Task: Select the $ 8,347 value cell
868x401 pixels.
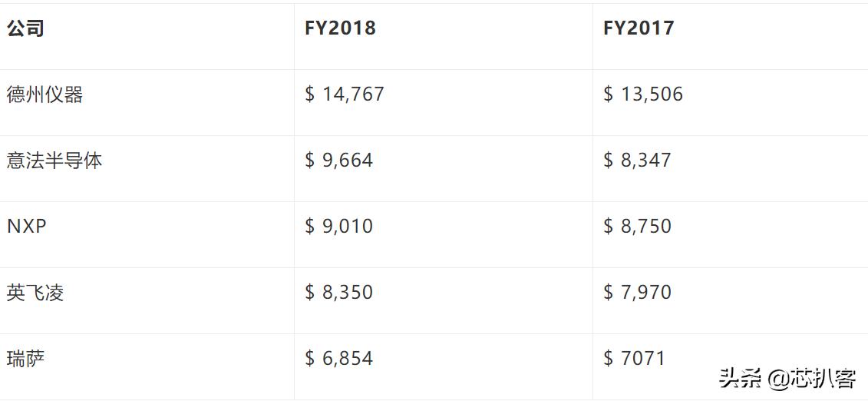Action: pyautogui.click(x=637, y=161)
